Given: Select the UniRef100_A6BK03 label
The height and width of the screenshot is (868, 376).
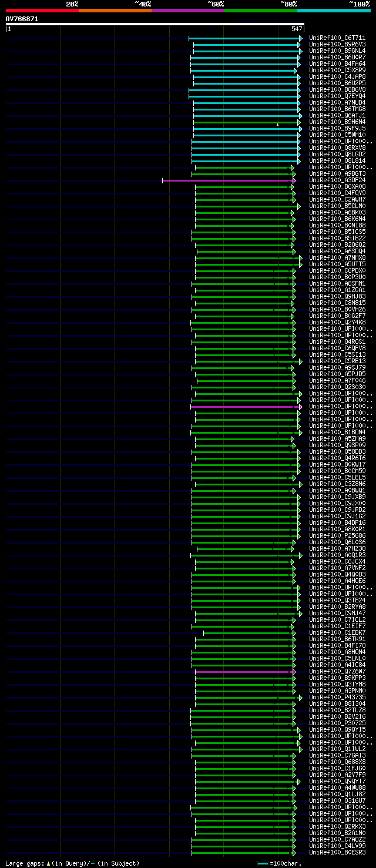Looking at the screenshot, I should coord(337,213).
